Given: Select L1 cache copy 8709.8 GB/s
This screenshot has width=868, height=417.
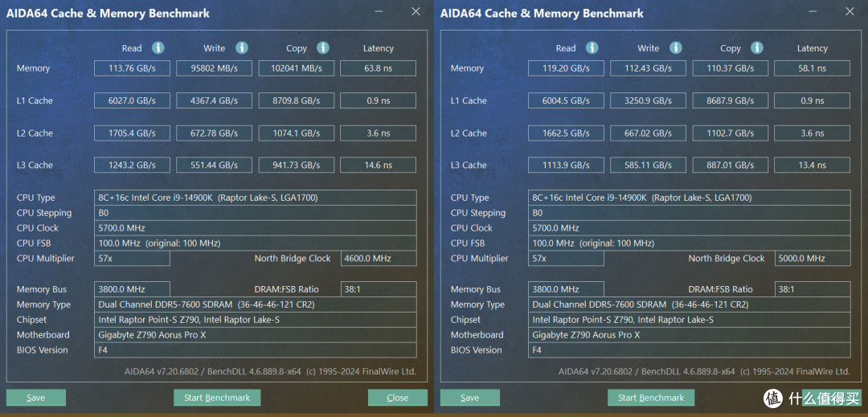Looking at the screenshot, I should [x=296, y=100].
